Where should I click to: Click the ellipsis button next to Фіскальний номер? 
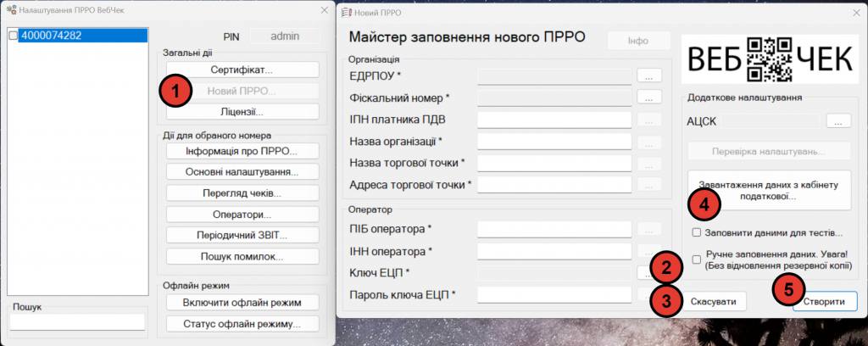coord(649,97)
